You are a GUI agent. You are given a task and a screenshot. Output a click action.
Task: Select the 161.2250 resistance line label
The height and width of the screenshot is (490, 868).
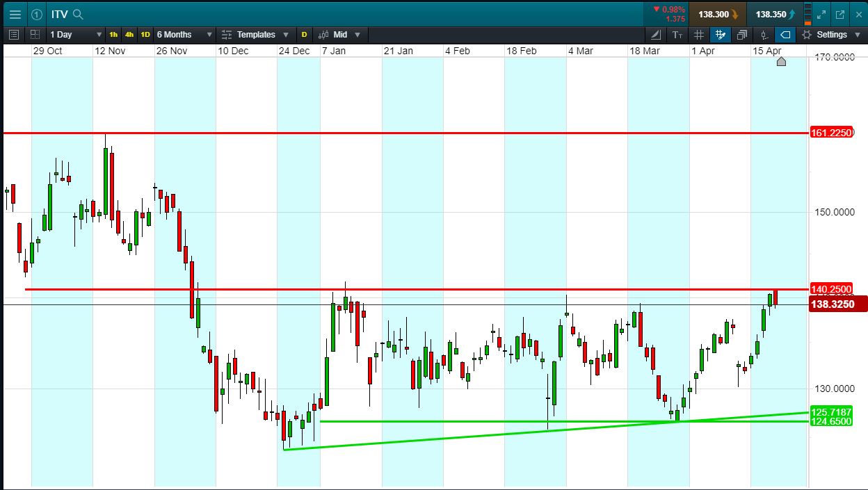pos(831,133)
